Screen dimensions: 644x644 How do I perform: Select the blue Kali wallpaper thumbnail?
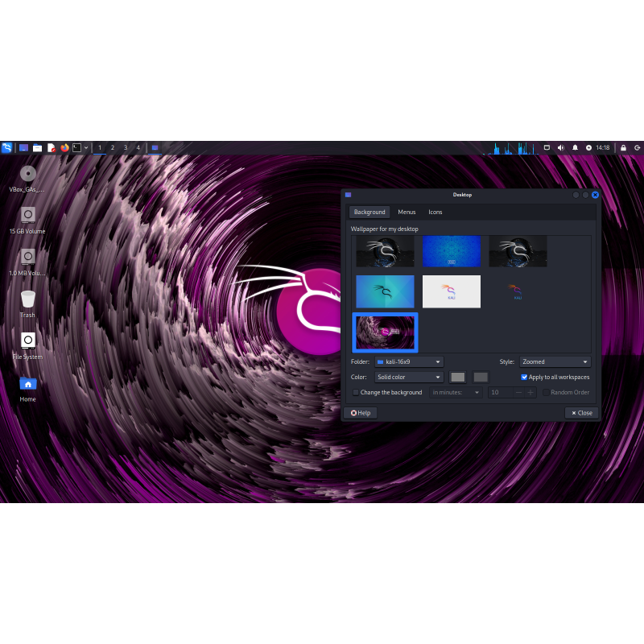point(452,250)
